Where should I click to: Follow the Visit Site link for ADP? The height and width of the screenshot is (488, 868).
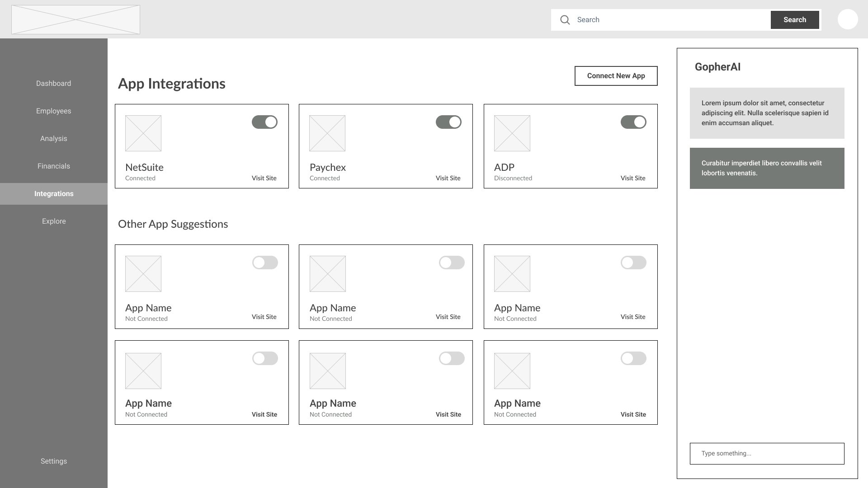(x=633, y=178)
